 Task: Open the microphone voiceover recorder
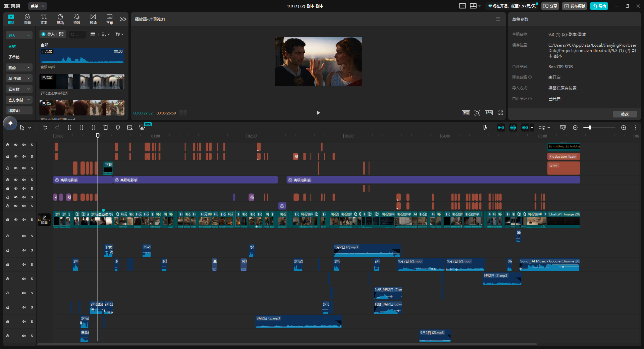pos(485,128)
